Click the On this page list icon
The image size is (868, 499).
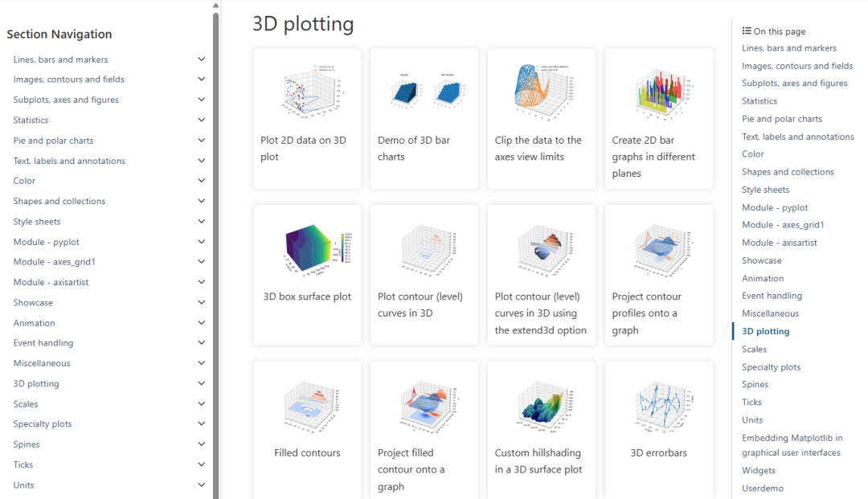click(747, 31)
